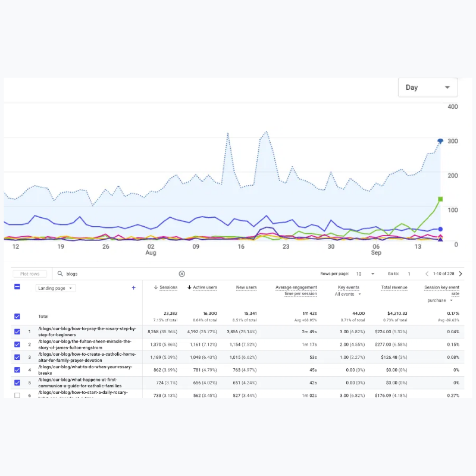The image size is (476, 476).
Task: Click the total revenue value $4,210.33
Action: (x=397, y=314)
